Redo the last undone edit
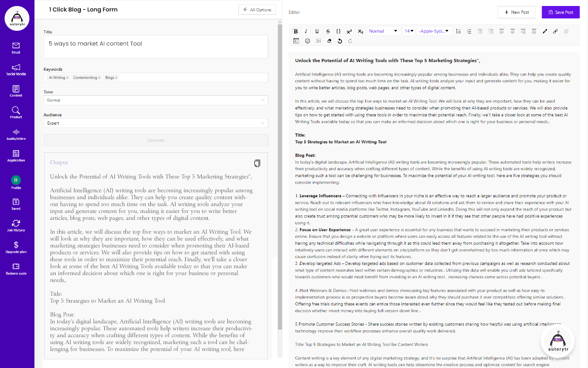The height and width of the screenshot is (368, 588). tap(350, 41)
